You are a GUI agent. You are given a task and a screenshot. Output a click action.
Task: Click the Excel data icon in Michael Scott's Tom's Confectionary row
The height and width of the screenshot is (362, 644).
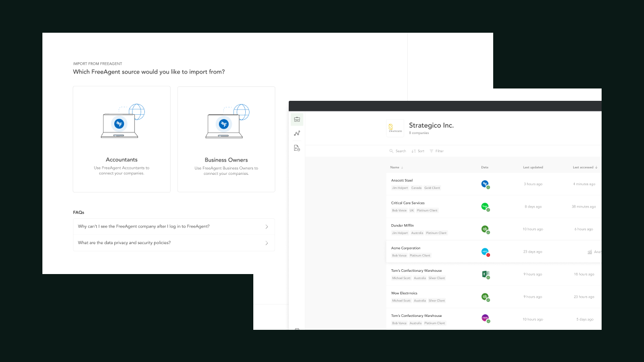click(x=485, y=274)
